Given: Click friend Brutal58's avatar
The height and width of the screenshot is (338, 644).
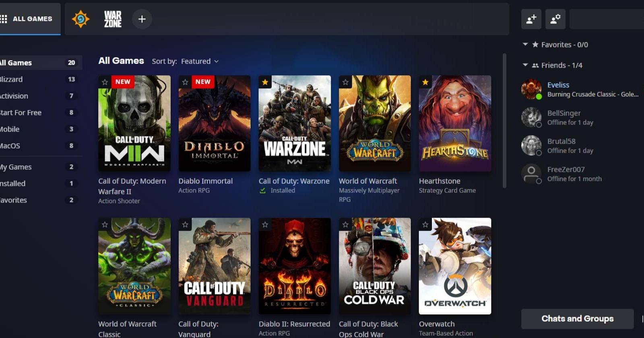Looking at the screenshot, I should [531, 146].
